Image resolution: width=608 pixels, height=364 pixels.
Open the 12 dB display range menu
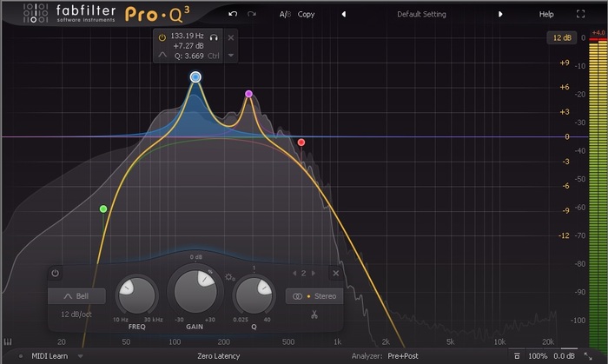pos(562,37)
